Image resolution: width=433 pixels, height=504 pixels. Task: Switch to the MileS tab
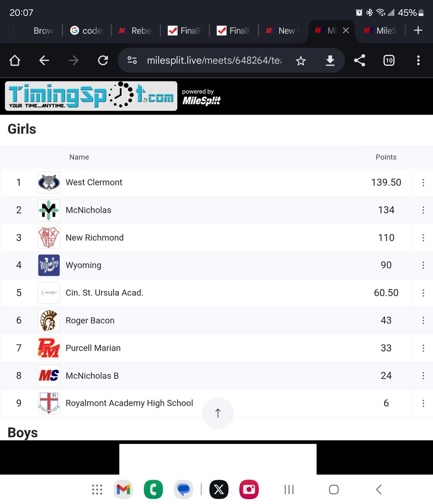pyautogui.click(x=380, y=30)
